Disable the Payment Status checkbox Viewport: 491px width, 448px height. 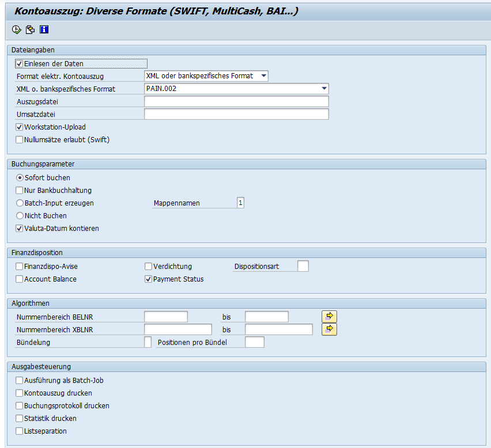tap(149, 279)
